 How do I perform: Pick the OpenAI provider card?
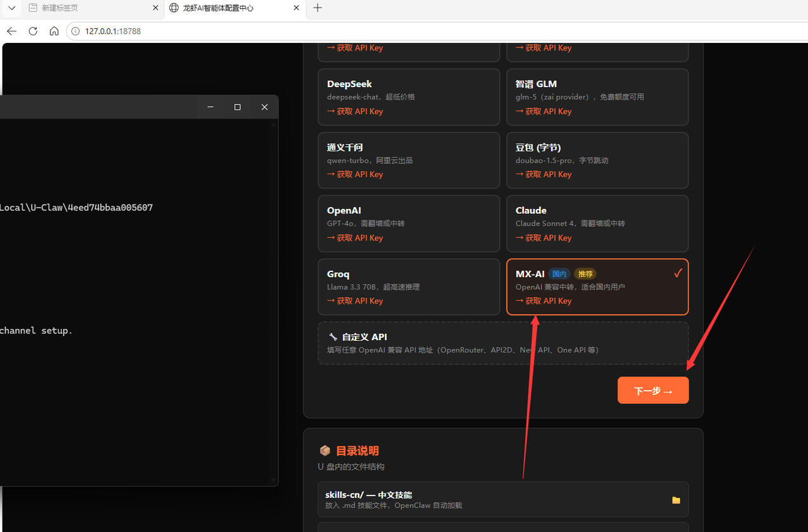tap(409, 223)
